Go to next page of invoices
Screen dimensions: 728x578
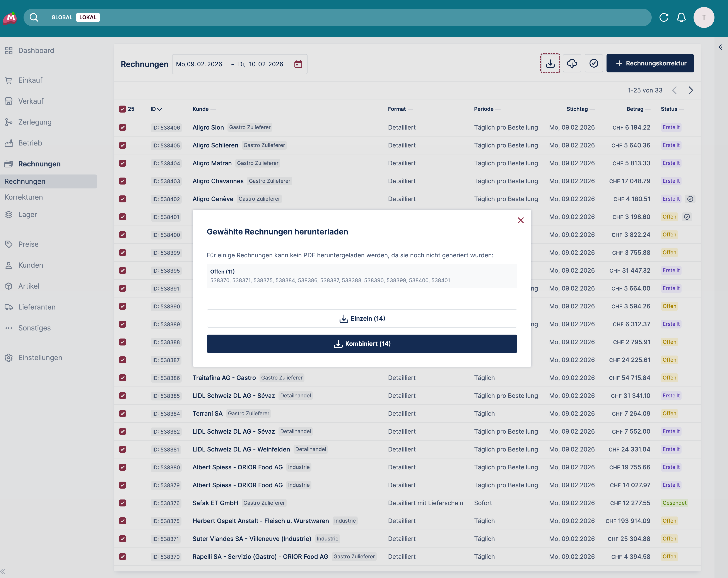tap(691, 90)
